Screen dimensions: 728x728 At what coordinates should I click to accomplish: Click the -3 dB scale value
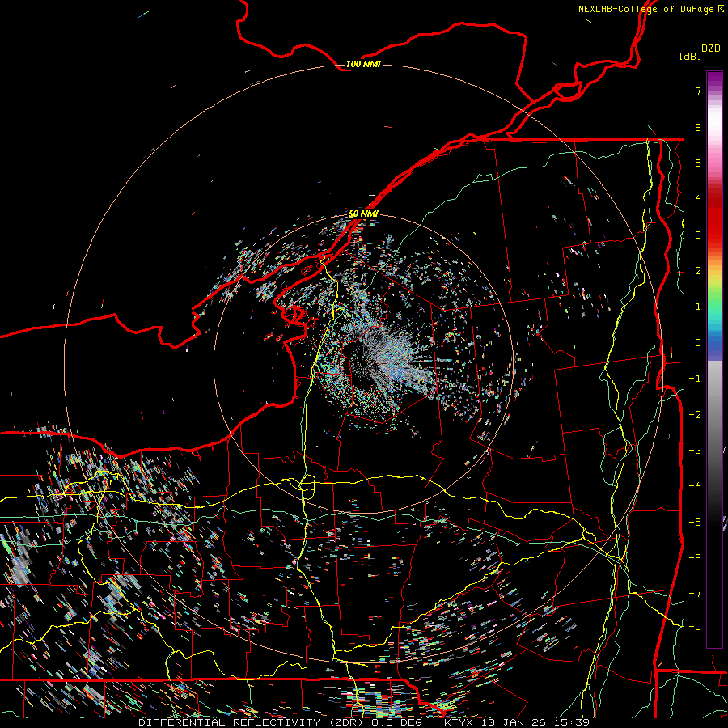tap(695, 450)
